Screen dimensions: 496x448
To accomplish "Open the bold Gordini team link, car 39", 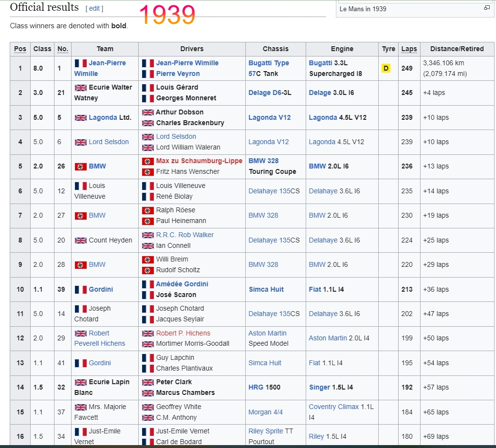I will [101, 289].
